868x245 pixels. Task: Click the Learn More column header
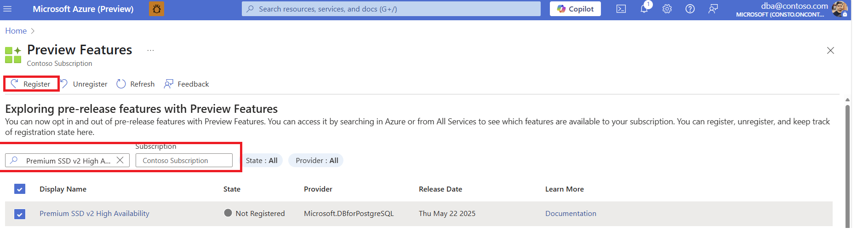click(565, 189)
